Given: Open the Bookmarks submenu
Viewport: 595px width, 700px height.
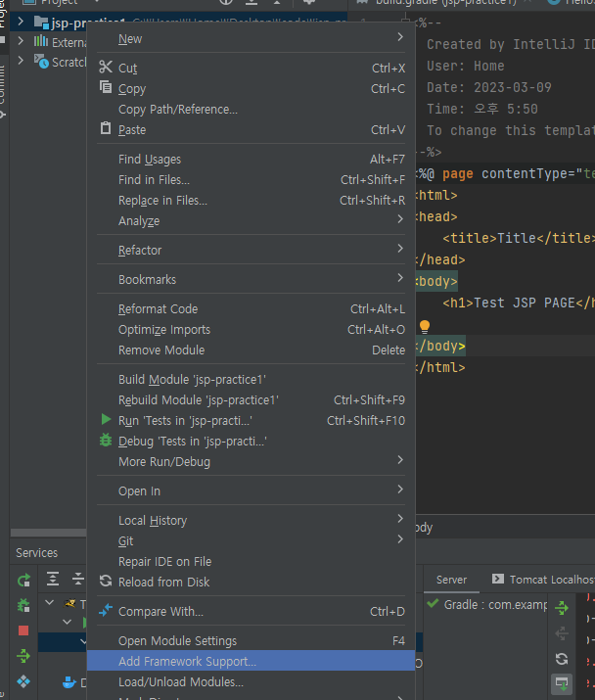Looking at the screenshot, I should (x=251, y=279).
